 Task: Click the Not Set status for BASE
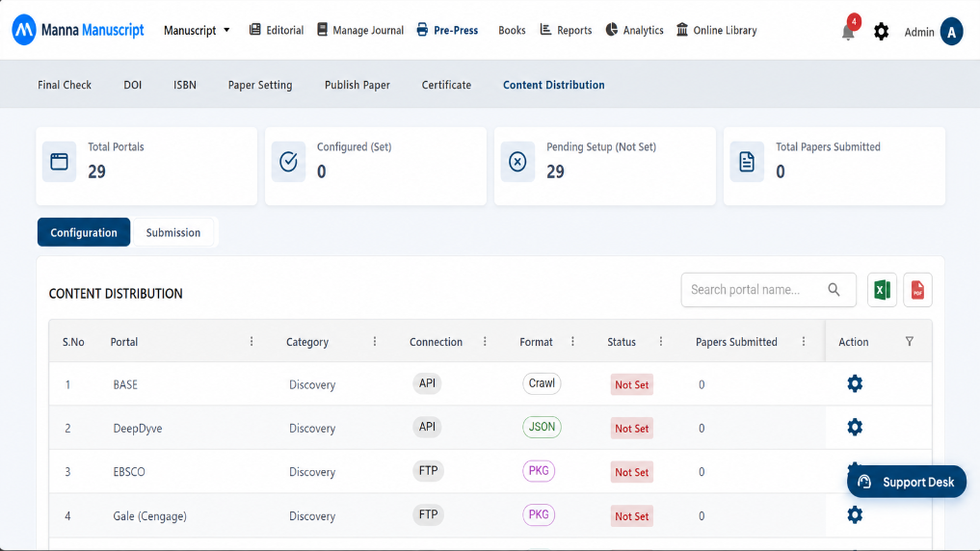[x=631, y=384]
